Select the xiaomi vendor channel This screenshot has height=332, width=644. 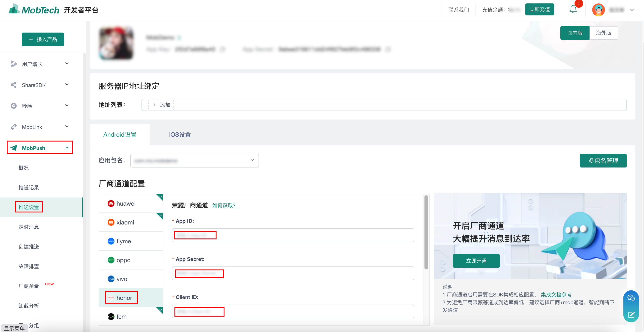click(x=125, y=222)
